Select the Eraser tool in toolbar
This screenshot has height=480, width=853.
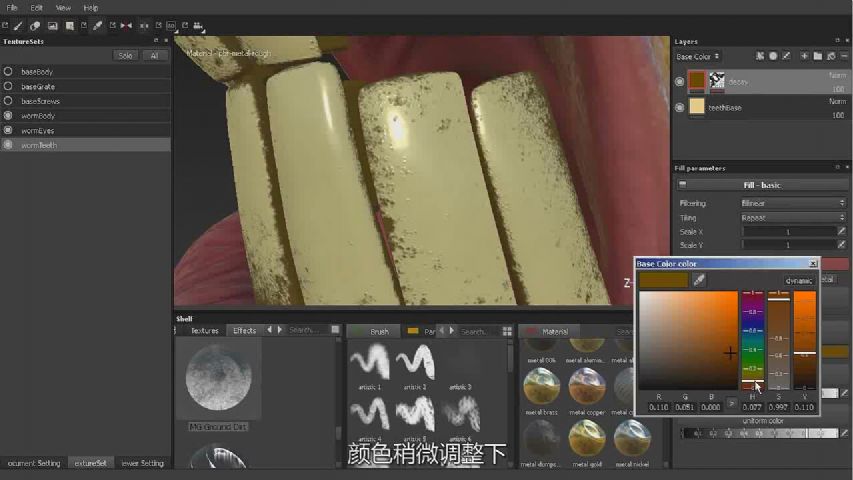pos(35,26)
